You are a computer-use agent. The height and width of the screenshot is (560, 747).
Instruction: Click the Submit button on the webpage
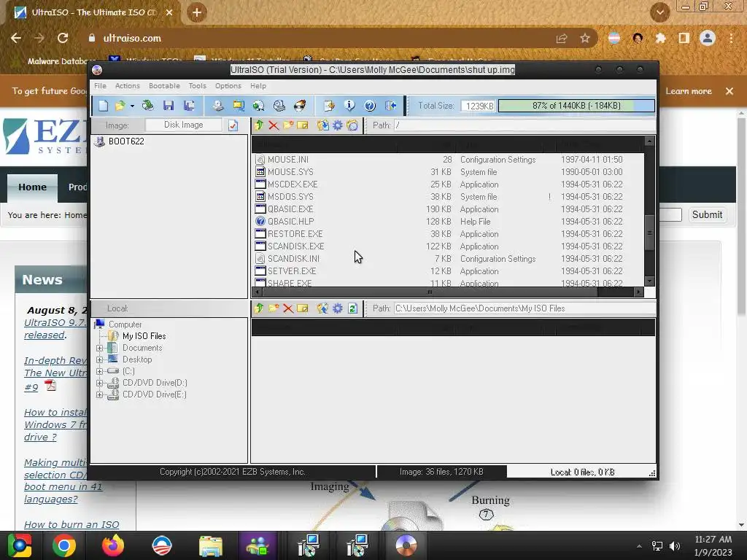707,215
